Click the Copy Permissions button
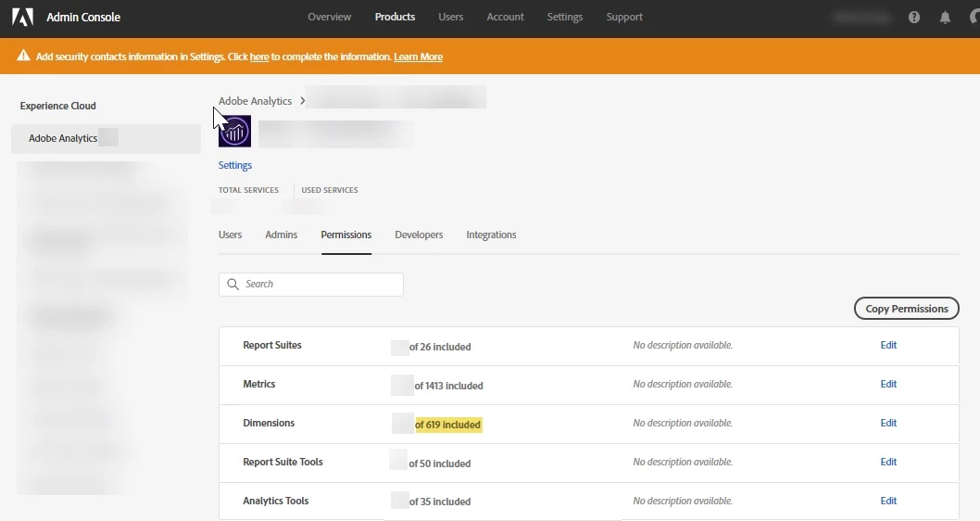 click(906, 309)
